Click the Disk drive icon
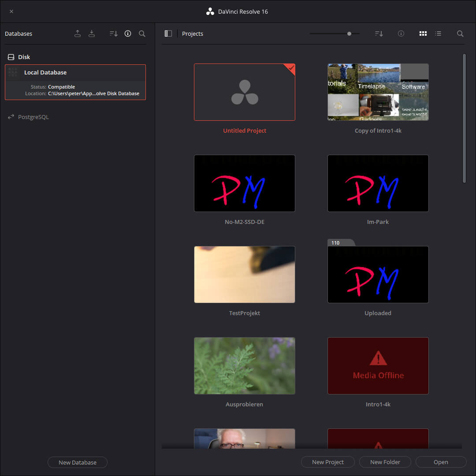This screenshot has height=476, width=476. (11, 57)
